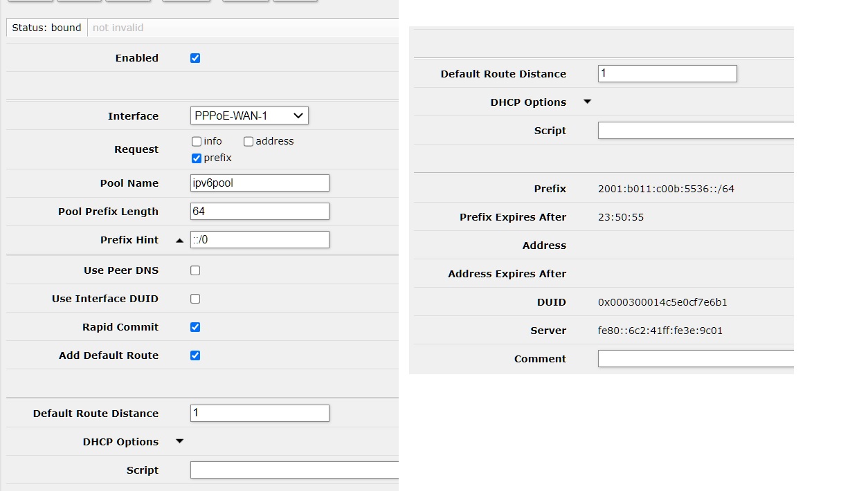
Task: Click the Prefix Hint input showing ::/0
Action: coord(260,239)
